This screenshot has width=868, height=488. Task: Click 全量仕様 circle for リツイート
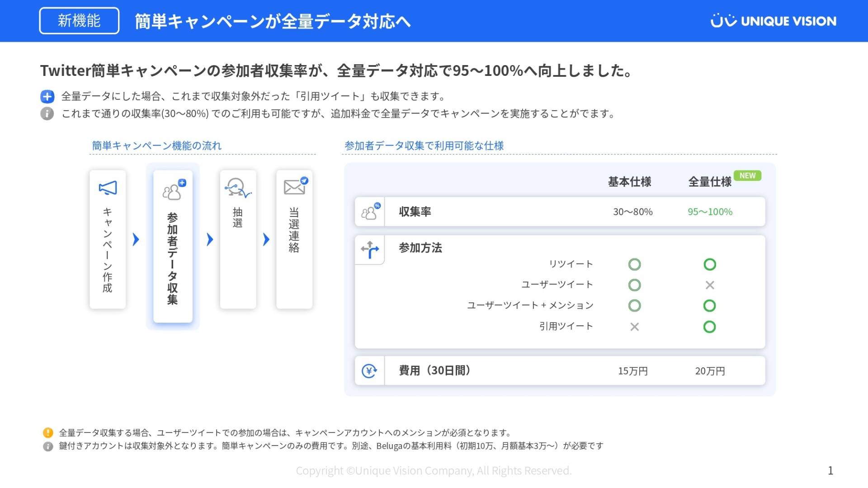point(710,264)
